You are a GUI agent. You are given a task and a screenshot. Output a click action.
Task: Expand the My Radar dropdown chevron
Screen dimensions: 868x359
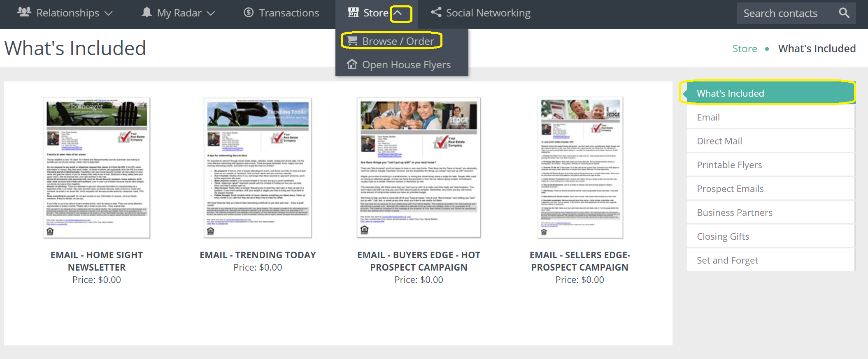[211, 13]
